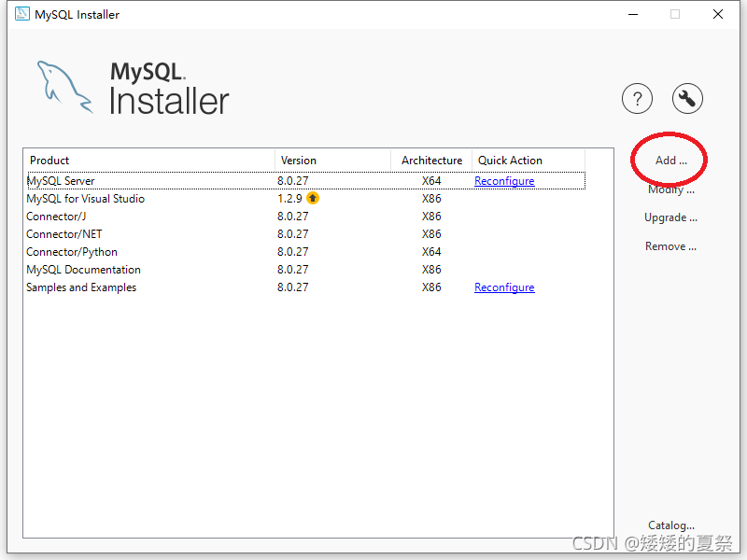Image resolution: width=747 pixels, height=560 pixels.
Task: Click X64 architecture in Connector/Python row
Action: pyautogui.click(x=431, y=252)
